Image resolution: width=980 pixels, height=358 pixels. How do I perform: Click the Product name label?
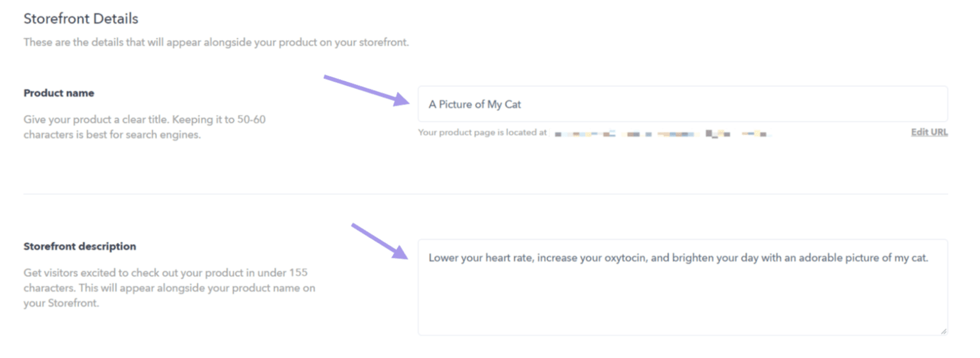tap(58, 93)
